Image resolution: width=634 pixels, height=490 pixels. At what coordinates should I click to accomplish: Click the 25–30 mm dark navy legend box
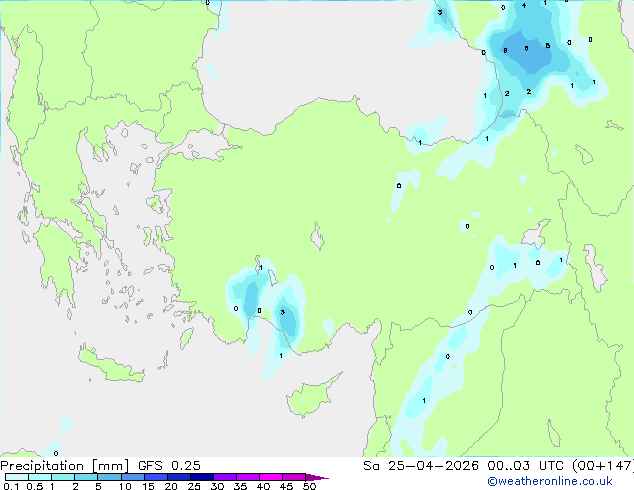202,477
